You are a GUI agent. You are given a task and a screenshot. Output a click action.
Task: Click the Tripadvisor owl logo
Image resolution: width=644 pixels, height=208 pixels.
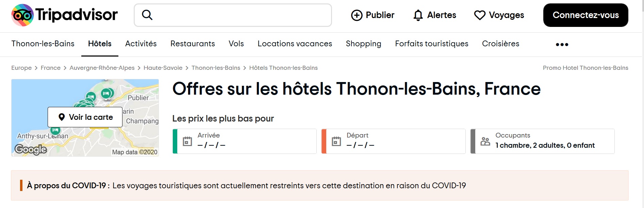(22, 15)
